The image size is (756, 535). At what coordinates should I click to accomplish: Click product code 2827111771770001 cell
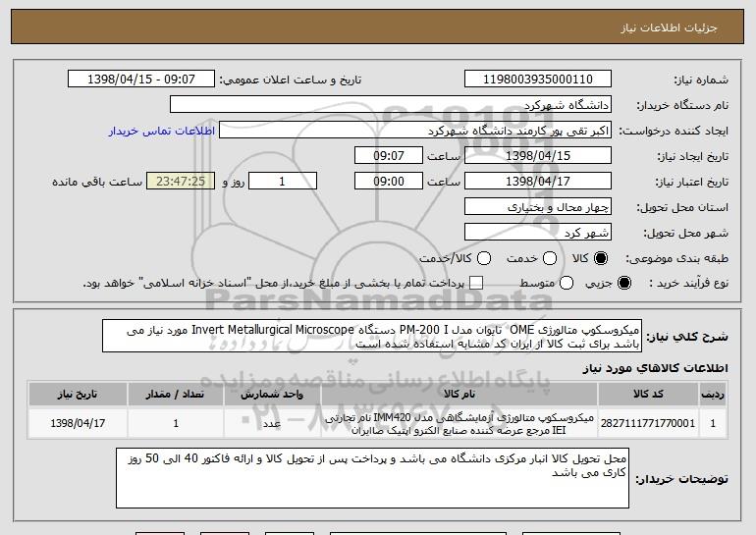click(648, 423)
